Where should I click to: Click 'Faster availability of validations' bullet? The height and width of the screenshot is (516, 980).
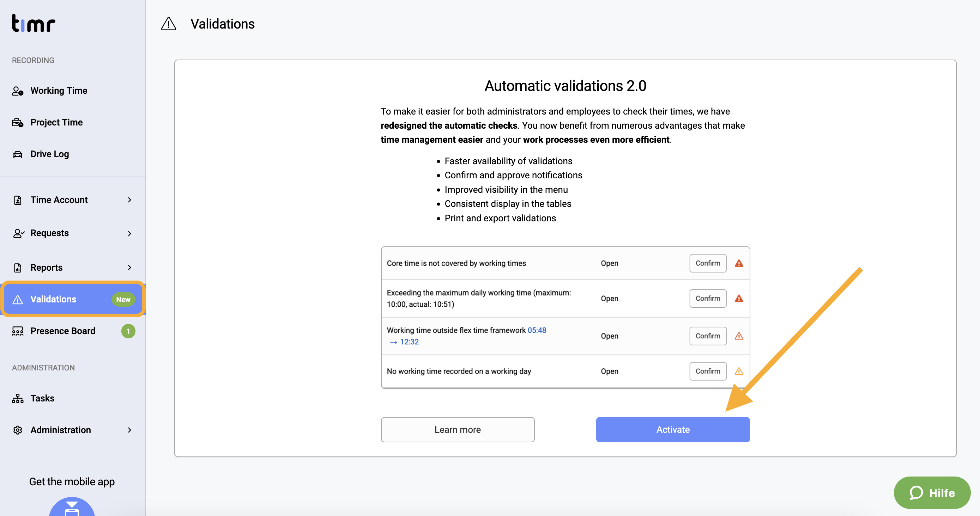[x=508, y=161]
